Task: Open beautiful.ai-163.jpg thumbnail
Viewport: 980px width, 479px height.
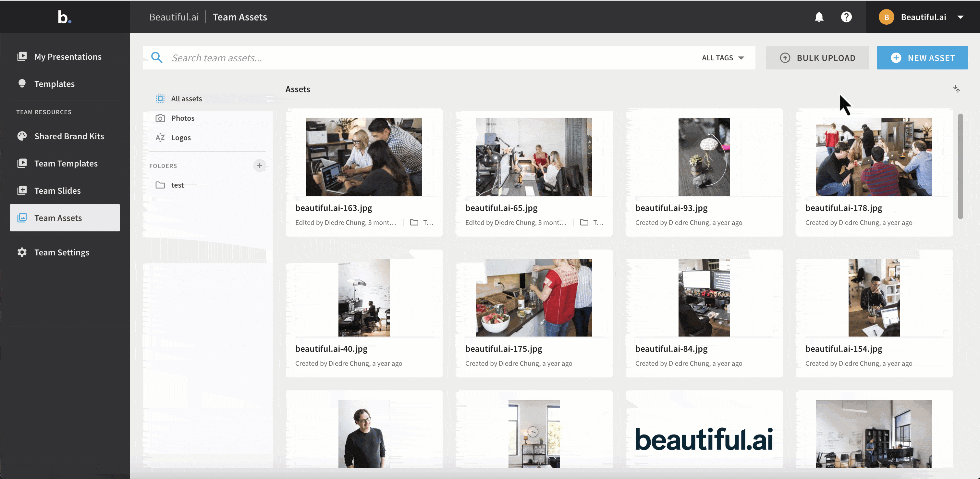Action: [x=364, y=157]
